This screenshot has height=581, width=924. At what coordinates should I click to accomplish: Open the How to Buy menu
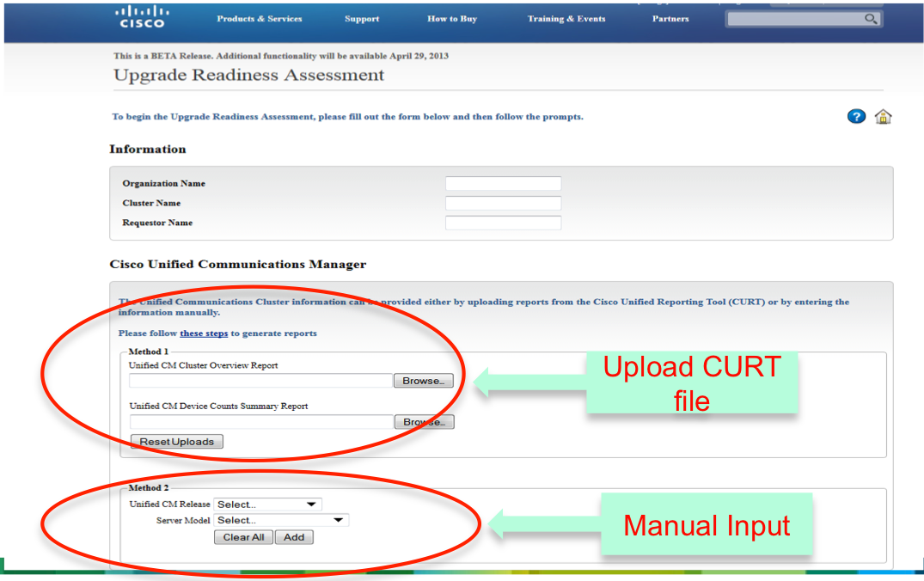452,19
